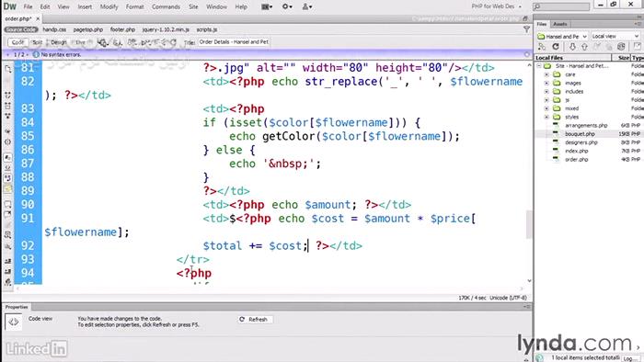The image size is (644, 362).
Task: Open the workspace layout switcher icon
Action: point(267,6)
